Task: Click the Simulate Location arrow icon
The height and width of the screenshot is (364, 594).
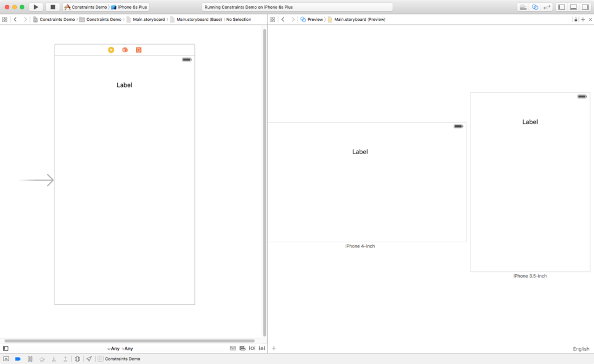Action: point(89,359)
